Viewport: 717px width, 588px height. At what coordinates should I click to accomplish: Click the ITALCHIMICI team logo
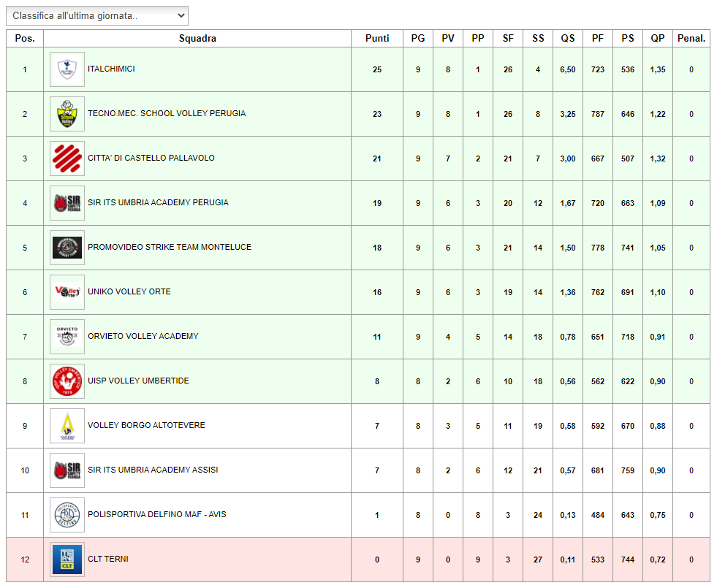pyautogui.click(x=67, y=69)
